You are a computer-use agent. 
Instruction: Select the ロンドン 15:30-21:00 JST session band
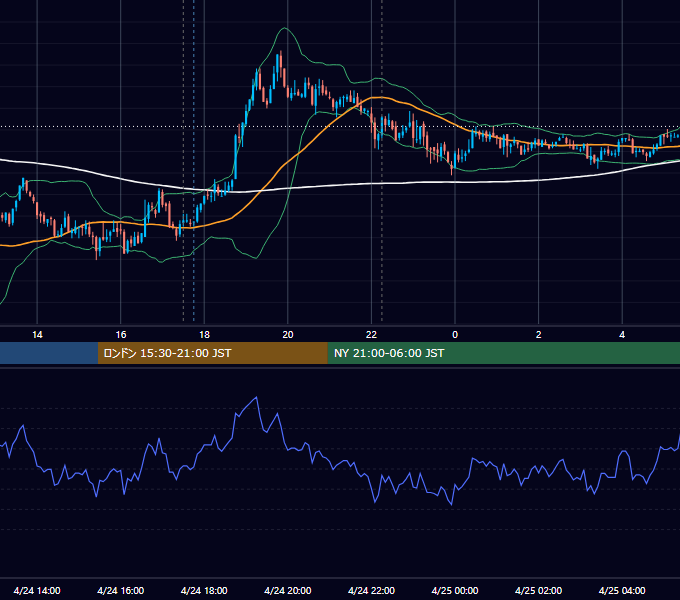pyautogui.click(x=212, y=353)
